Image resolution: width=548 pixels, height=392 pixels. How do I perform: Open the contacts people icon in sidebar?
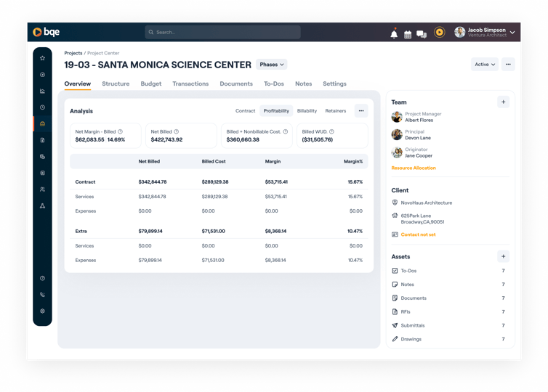(42, 189)
